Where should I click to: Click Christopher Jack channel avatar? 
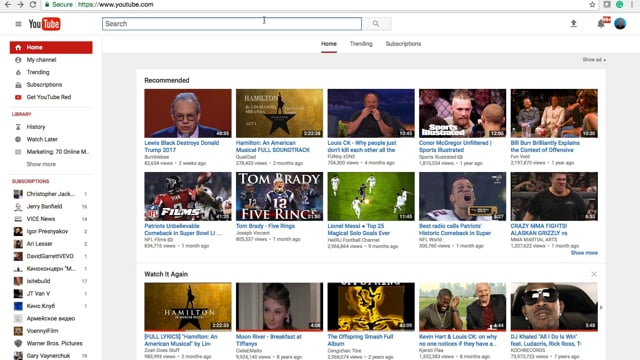[18, 194]
